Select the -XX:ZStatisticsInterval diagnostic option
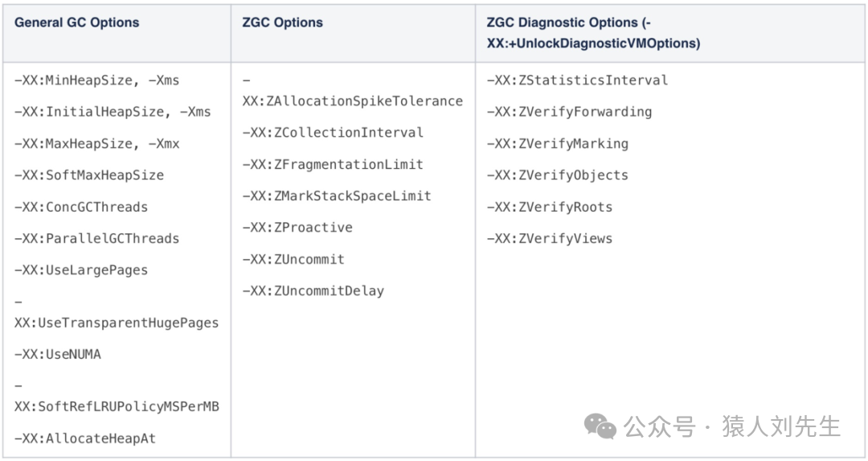 [577, 80]
